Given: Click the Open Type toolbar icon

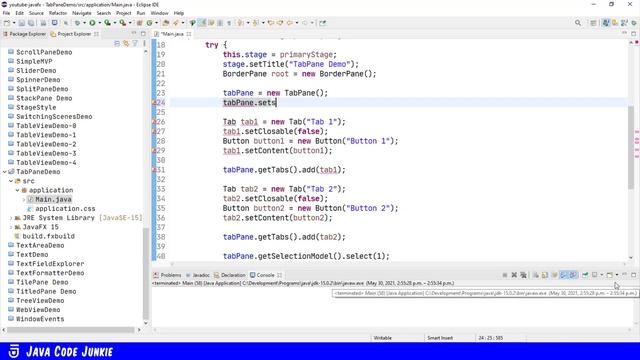Looking at the screenshot, I should [166, 23].
